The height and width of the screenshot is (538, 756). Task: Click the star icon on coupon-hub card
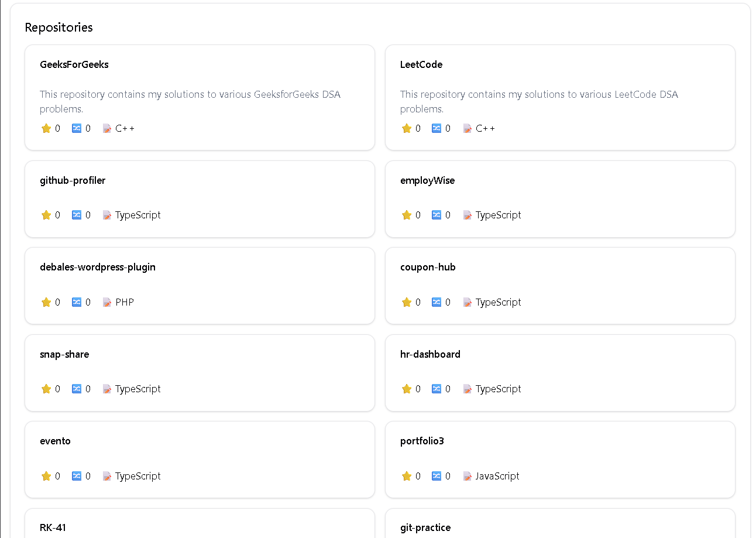pos(407,302)
